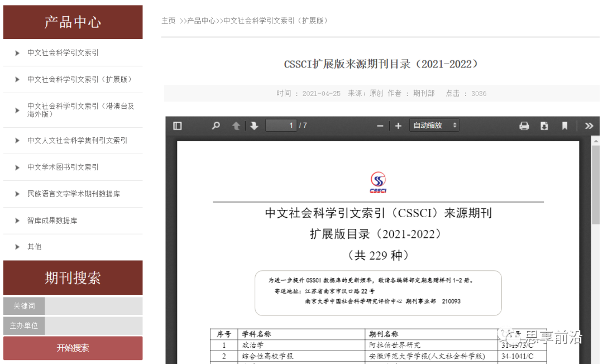Open 中文社会科学引文索引 menu item

(x=63, y=52)
